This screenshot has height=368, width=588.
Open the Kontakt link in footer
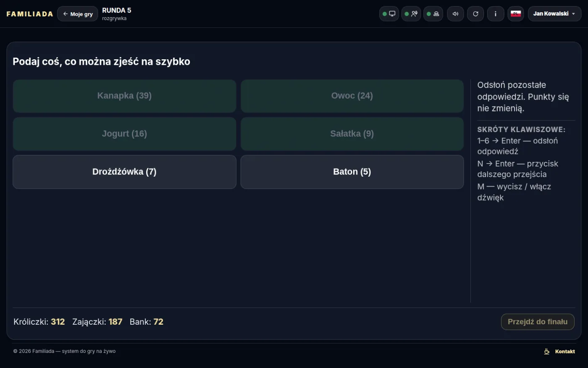coord(565,352)
